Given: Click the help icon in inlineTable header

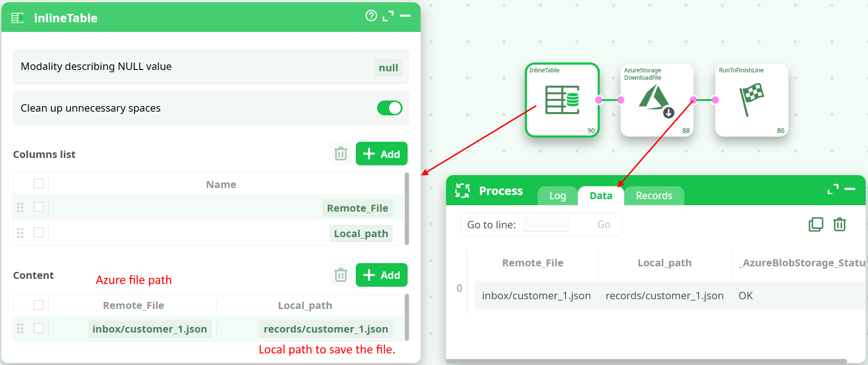Looking at the screenshot, I should coord(371,16).
